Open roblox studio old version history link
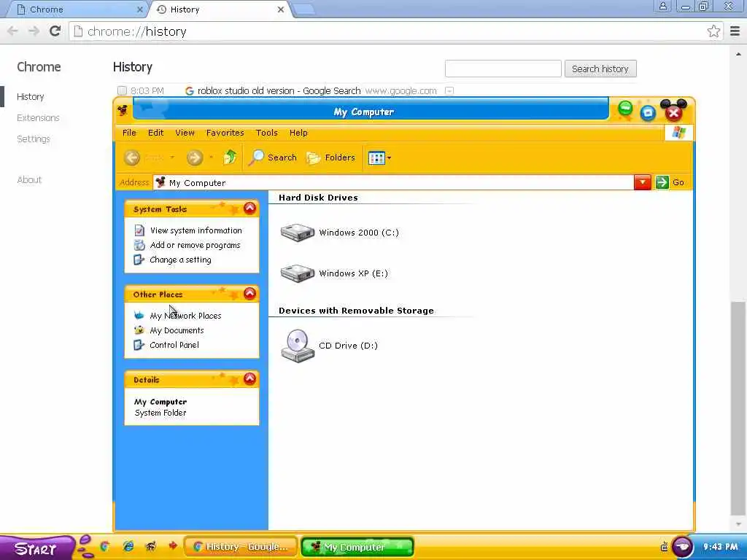The height and width of the screenshot is (560, 747). tap(279, 90)
